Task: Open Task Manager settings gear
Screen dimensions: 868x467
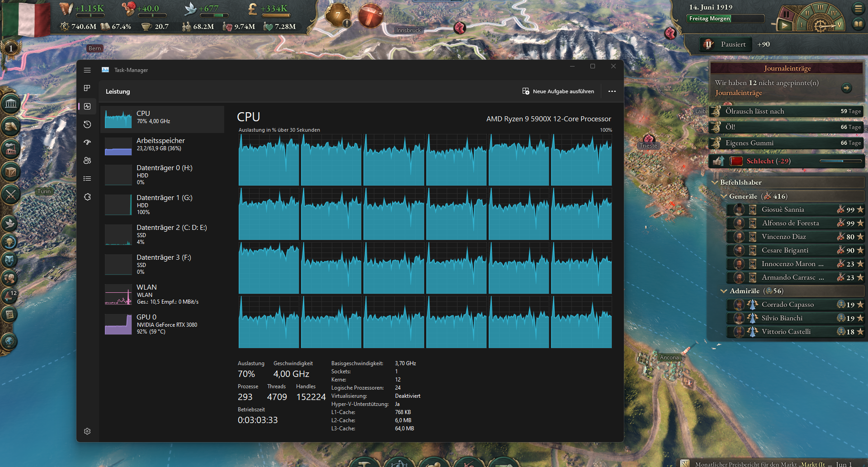Action: tap(87, 431)
